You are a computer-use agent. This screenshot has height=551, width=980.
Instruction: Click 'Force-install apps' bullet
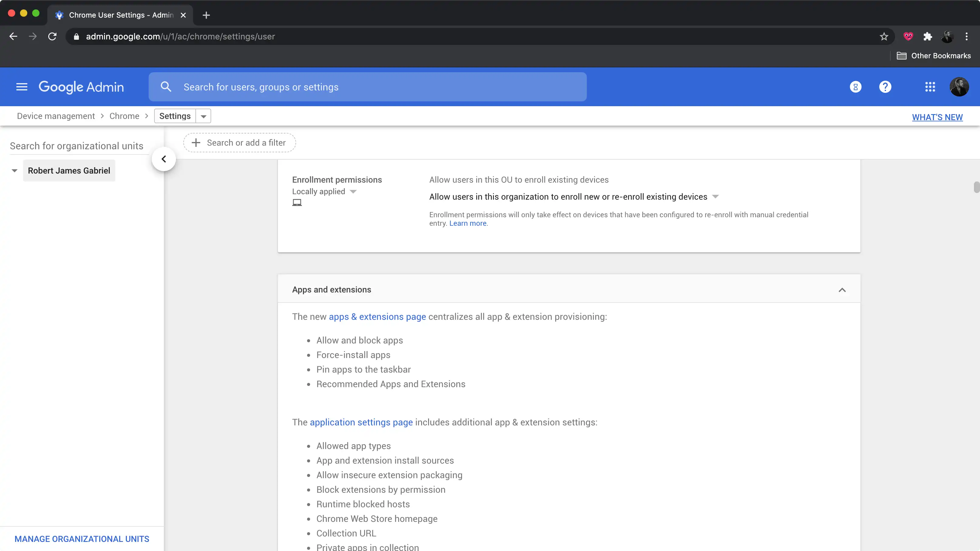click(x=353, y=355)
